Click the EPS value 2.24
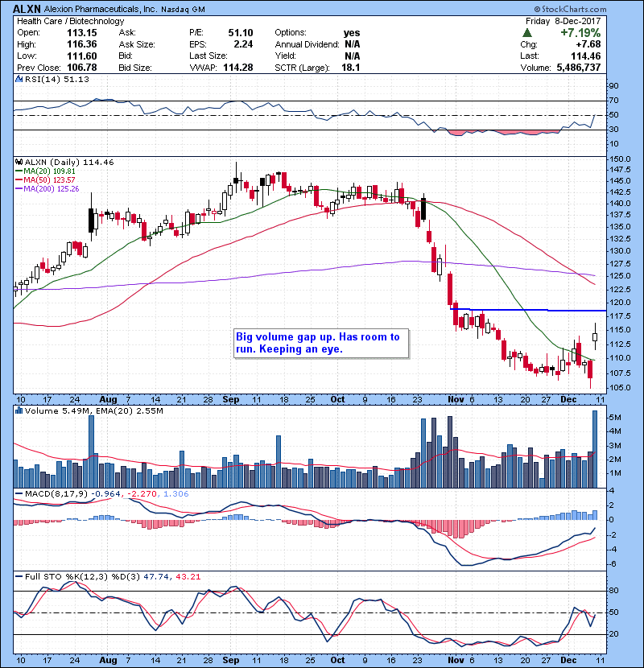Viewport: 644px width, 668px height. pos(243,44)
